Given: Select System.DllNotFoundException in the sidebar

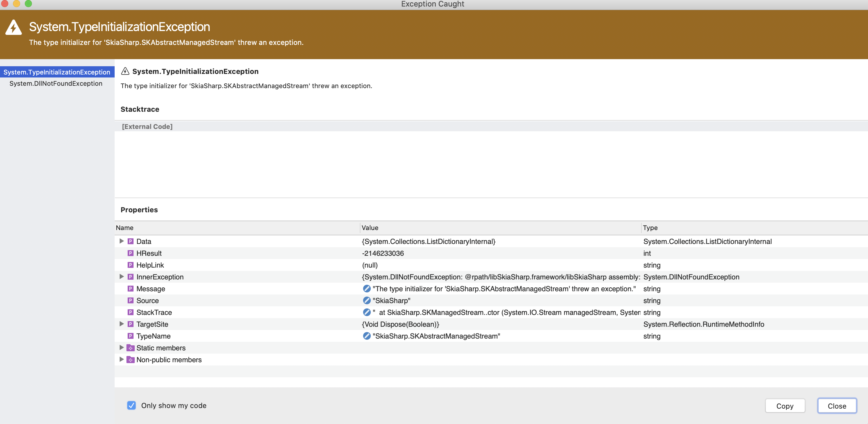Looking at the screenshot, I should 56,83.
